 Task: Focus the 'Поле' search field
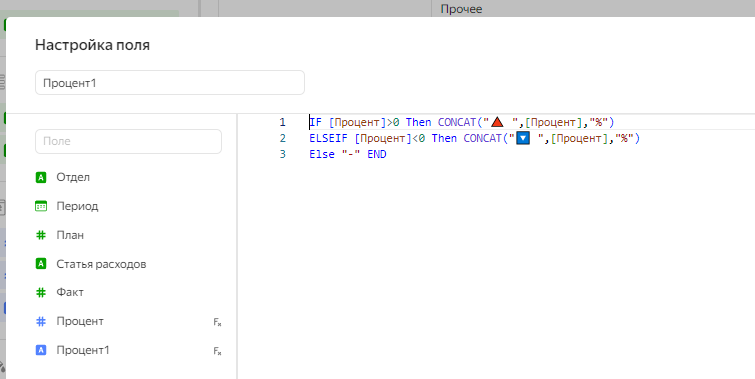(128, 142)
